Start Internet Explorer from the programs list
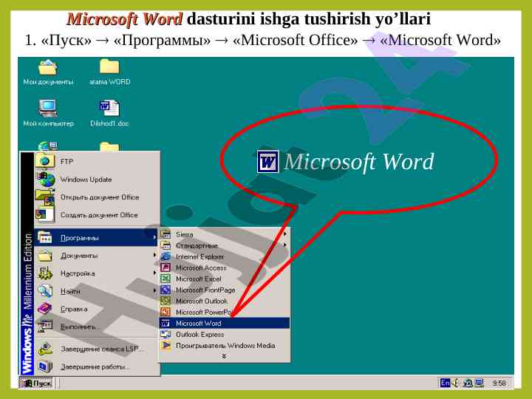The height and width of the screenshot is (399, 532). point(199,257)
